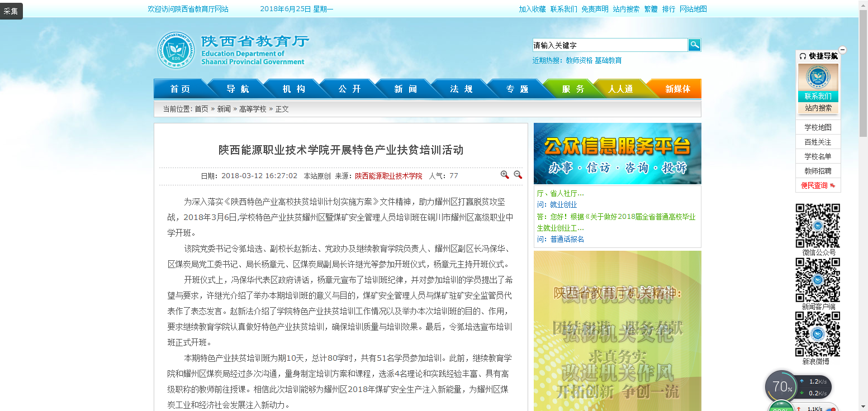
Task: Zoom in article text with magnifier plus
Action: click(505, 175)
